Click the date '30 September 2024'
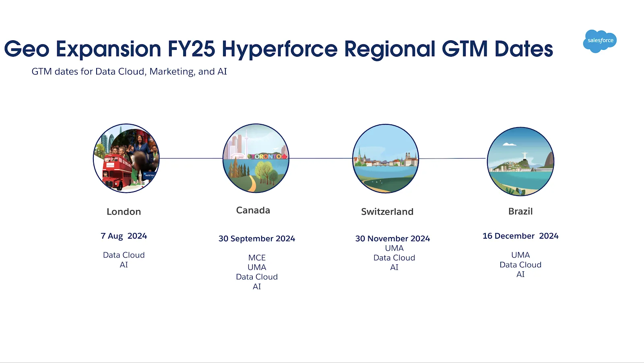Screen dimensions: 644x363 257,239
